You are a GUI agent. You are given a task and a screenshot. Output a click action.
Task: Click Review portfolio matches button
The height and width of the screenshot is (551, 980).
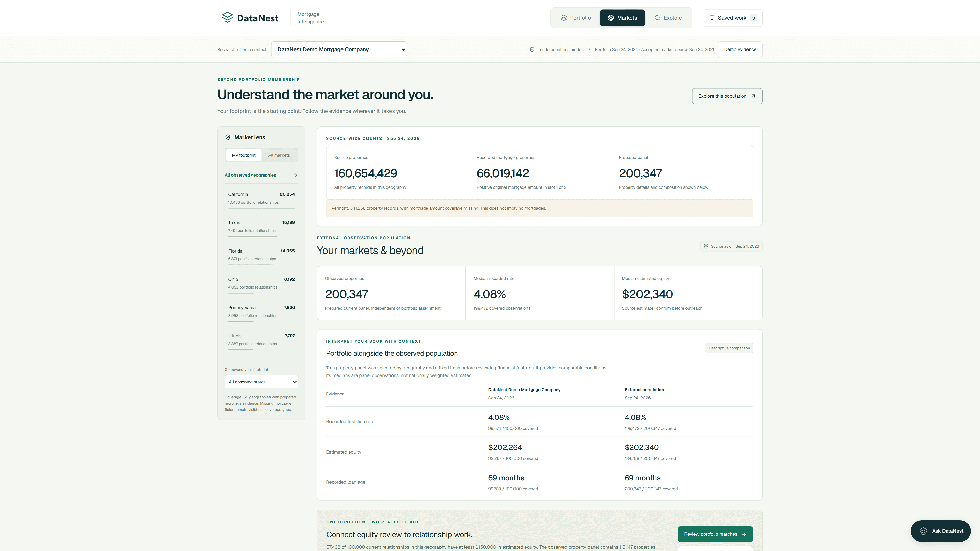(x=715, y=534)
